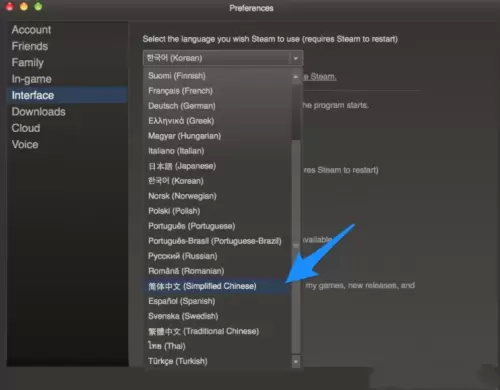This screenshot has height=390, width=500.
Task: Select 日本語 (Japanese) language option
Action: pos(218,166)
